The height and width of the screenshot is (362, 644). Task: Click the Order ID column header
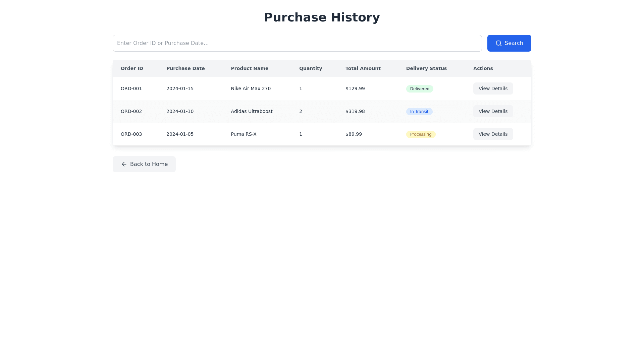[x=132, y=68]
